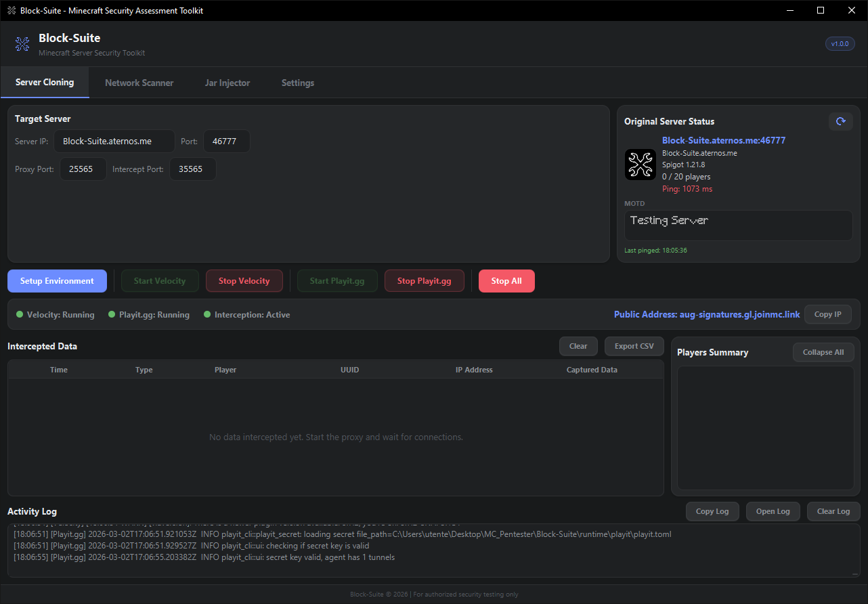Switch to the Network Scanner tab
Screen dimensions: 868x604
point(139,83)
